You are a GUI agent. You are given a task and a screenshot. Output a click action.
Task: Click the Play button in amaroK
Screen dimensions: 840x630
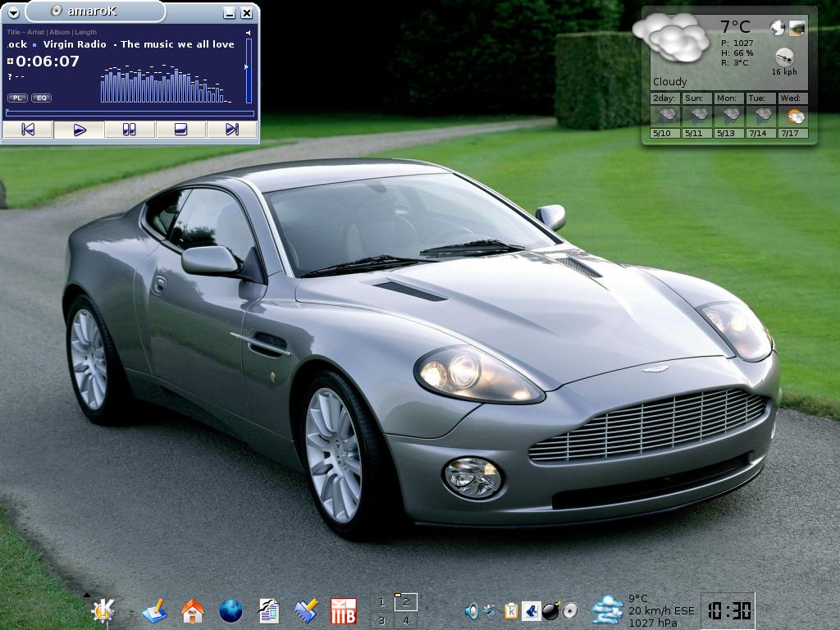80,130
